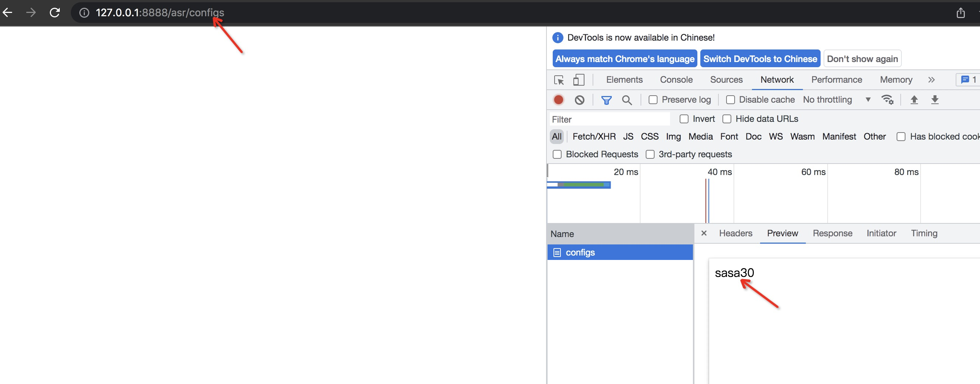
Task: Click the sasa30 preview text
Action: (734, 272)
